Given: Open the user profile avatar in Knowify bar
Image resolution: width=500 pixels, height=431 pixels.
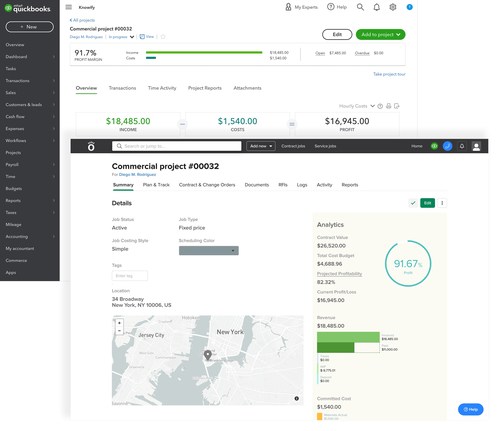Looking at the screenshot, I should pyautogui.click(x=476, y=146).
